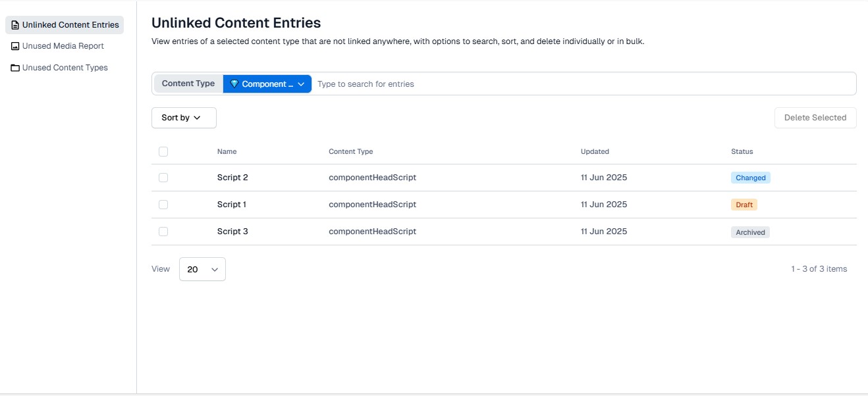Screen dimensions: 868x396
Task: Click the folder icon beside Unused Content Types
Action: 14,67
